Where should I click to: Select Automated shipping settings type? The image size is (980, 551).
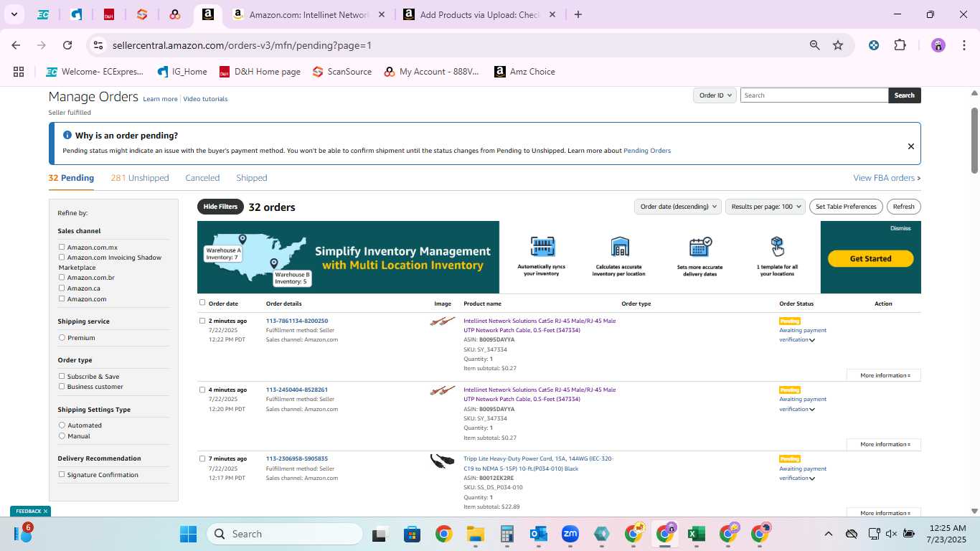62,425
